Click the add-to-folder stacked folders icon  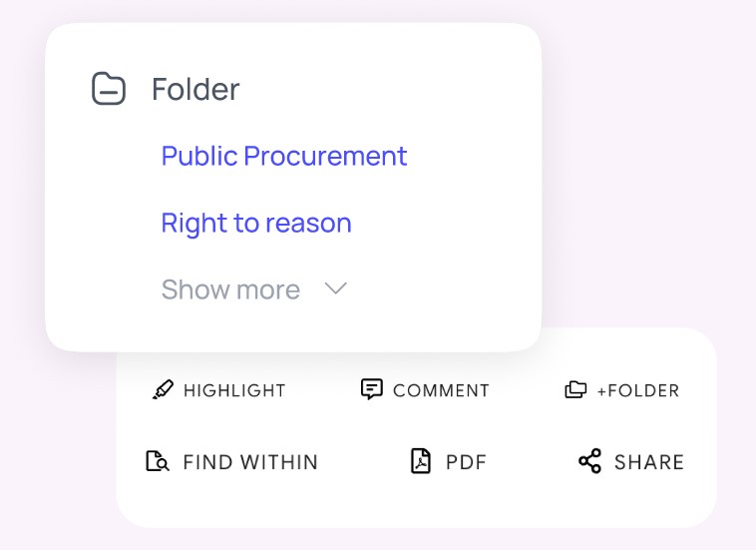[575, 389]
